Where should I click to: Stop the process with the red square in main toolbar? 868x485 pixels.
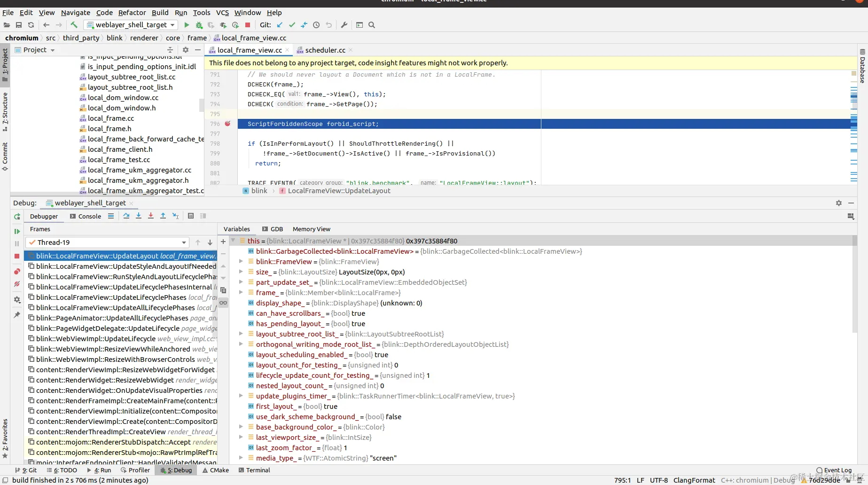(248, 25)
